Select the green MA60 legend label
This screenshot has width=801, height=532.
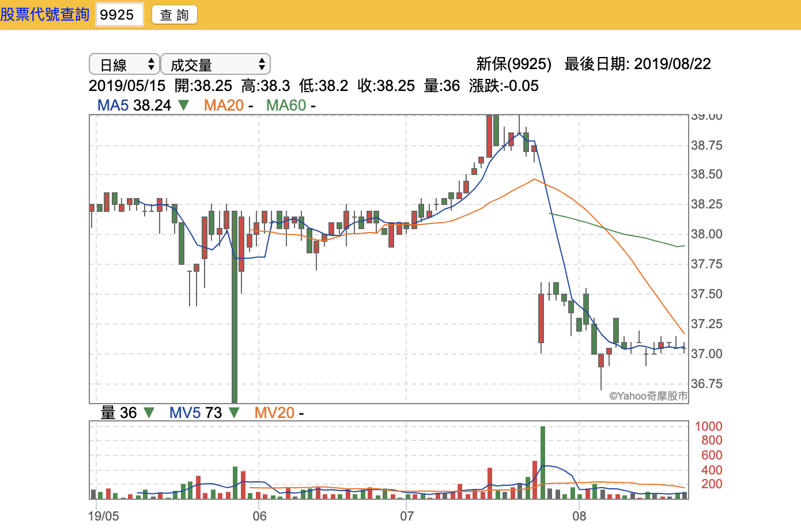click(x=286, y=105)
